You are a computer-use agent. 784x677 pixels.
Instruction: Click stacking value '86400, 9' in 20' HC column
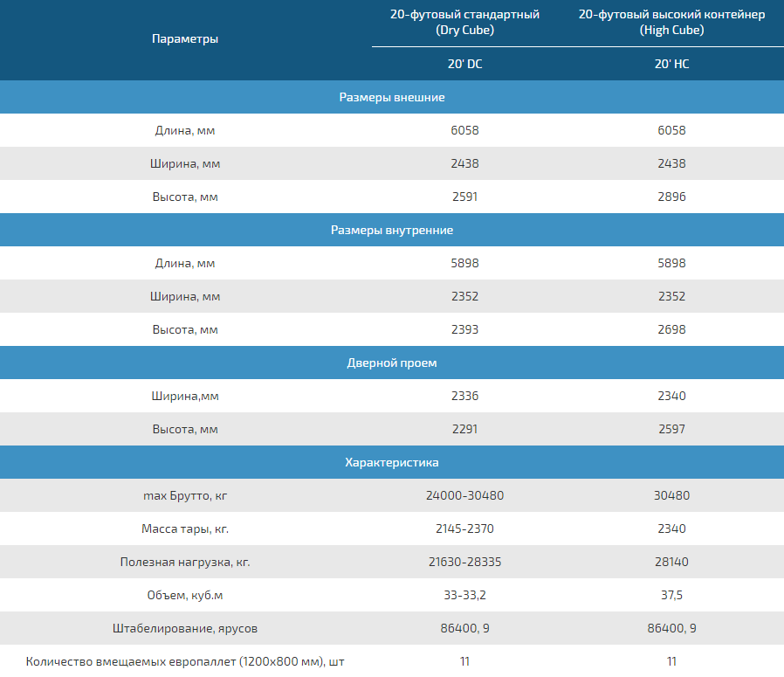pos(671,628)
